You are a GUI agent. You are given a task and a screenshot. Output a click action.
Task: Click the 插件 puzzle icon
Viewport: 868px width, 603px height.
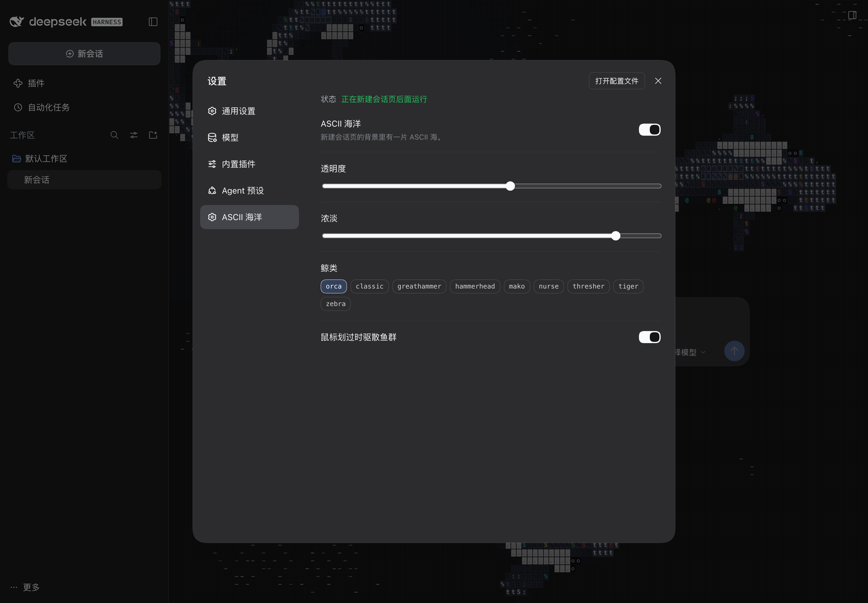click(18, 83)
